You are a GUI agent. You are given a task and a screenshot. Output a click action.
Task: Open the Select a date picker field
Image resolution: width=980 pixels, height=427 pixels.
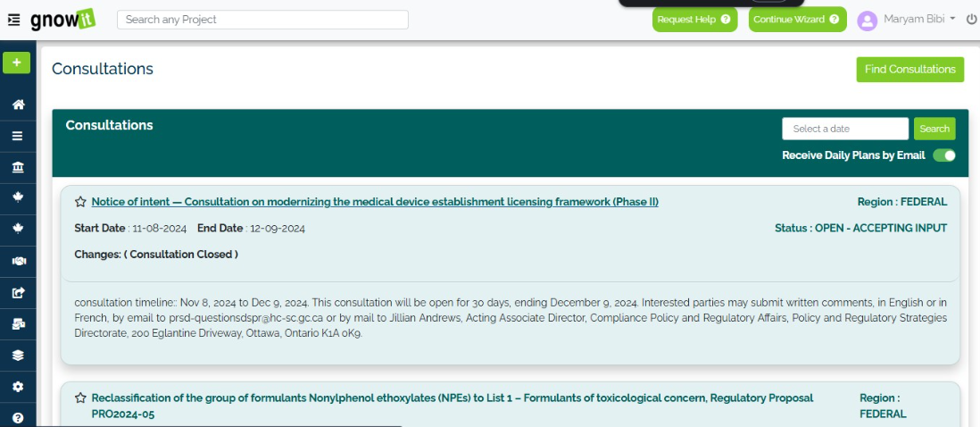click(x=844, y=129)
